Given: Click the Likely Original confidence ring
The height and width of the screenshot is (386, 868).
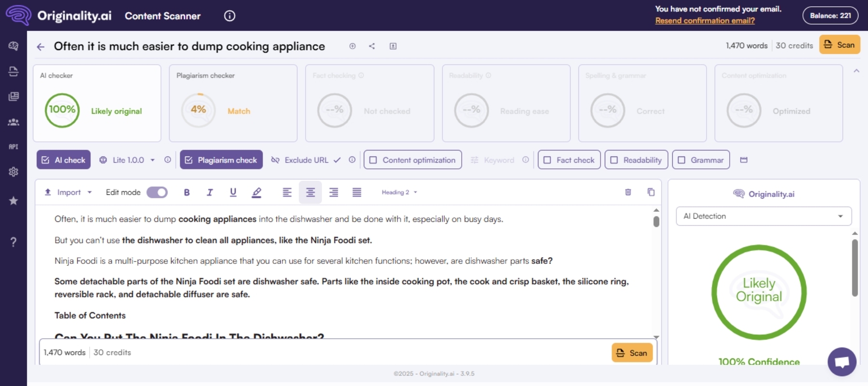Looking at the screenshot, I should click(759, 292).
